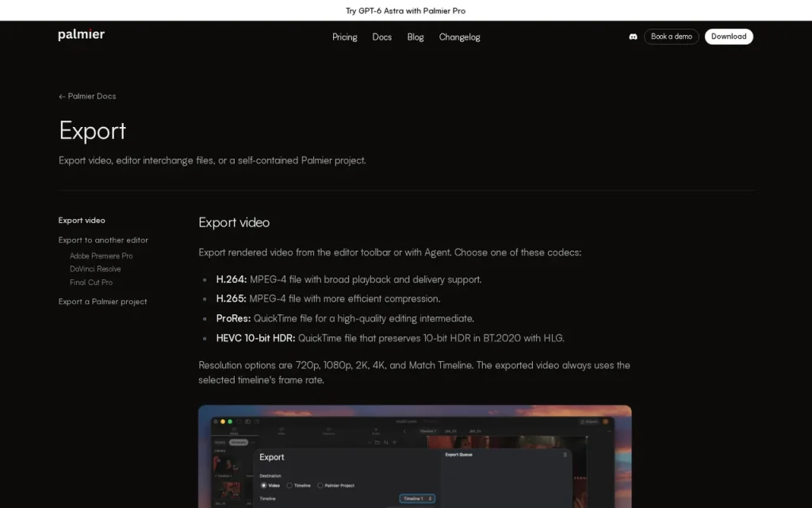Click the white Download button
Screen dimensions: 812x508
(729, 37)
